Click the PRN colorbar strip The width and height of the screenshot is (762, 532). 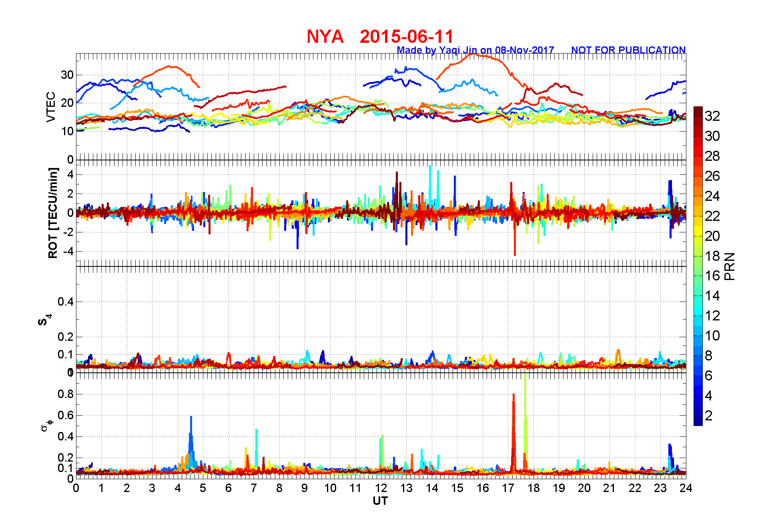point(698,266)
